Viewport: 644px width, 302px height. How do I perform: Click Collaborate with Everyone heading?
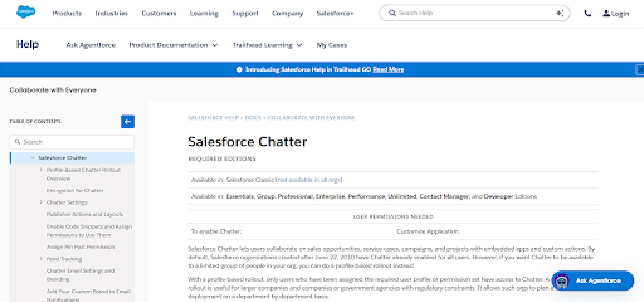tap(53, 90)
